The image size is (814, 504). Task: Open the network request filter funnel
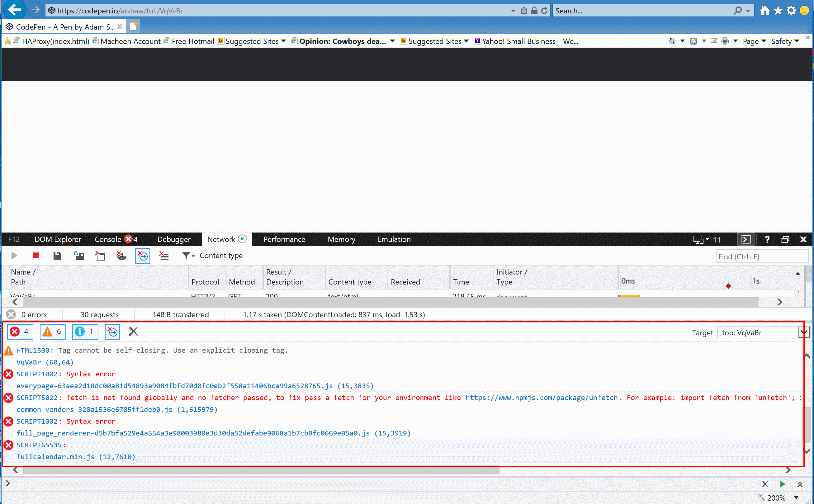tap(186, 256)
